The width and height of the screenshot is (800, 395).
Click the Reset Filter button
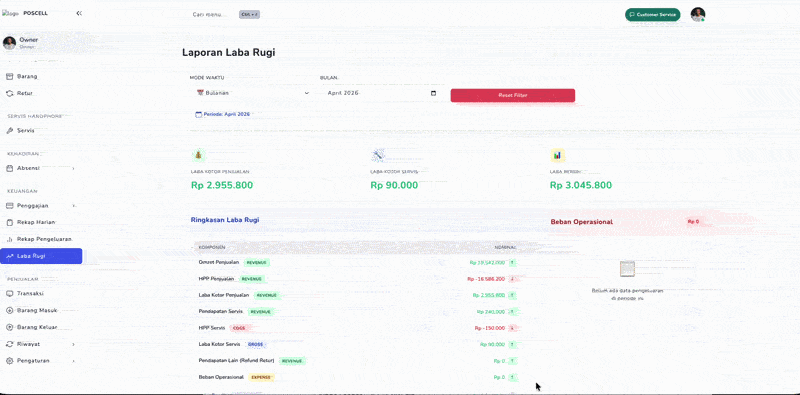coord(513,95)
